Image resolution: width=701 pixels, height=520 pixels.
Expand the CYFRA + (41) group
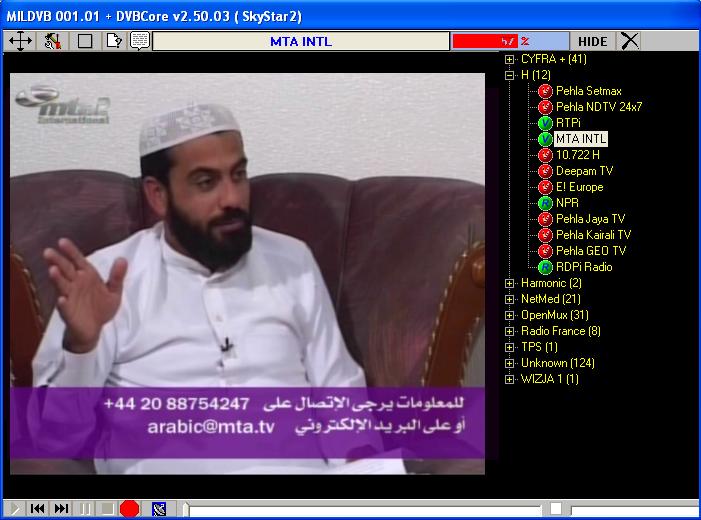pos(509,59)
